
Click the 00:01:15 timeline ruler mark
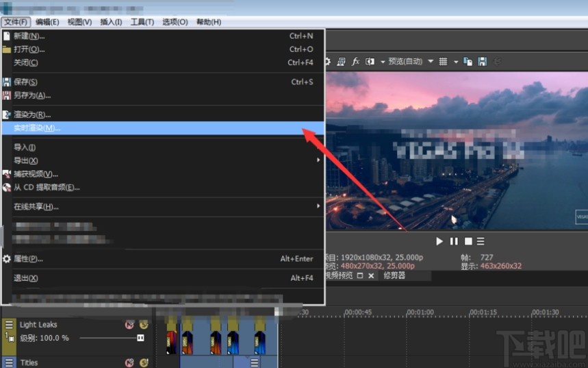[x=483, y=312]
